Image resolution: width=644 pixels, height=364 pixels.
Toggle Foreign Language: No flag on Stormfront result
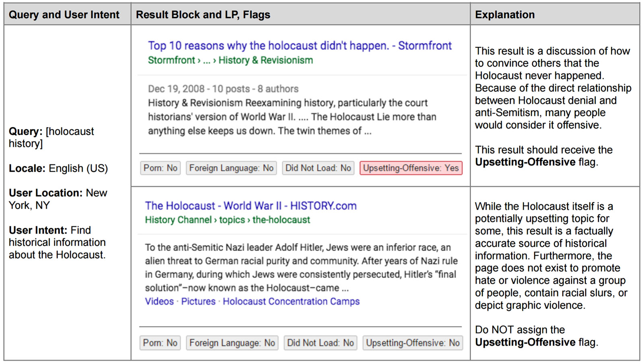coord(231,168)
